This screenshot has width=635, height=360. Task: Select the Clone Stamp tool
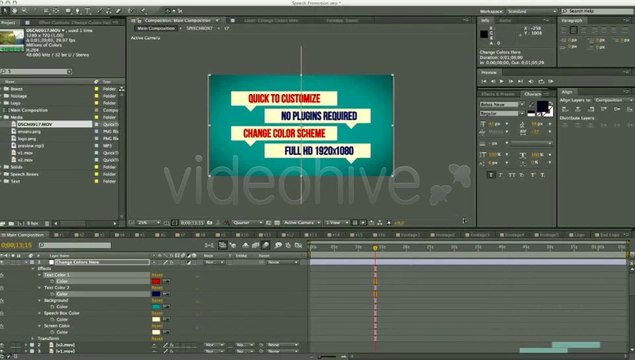coord(109,11)
